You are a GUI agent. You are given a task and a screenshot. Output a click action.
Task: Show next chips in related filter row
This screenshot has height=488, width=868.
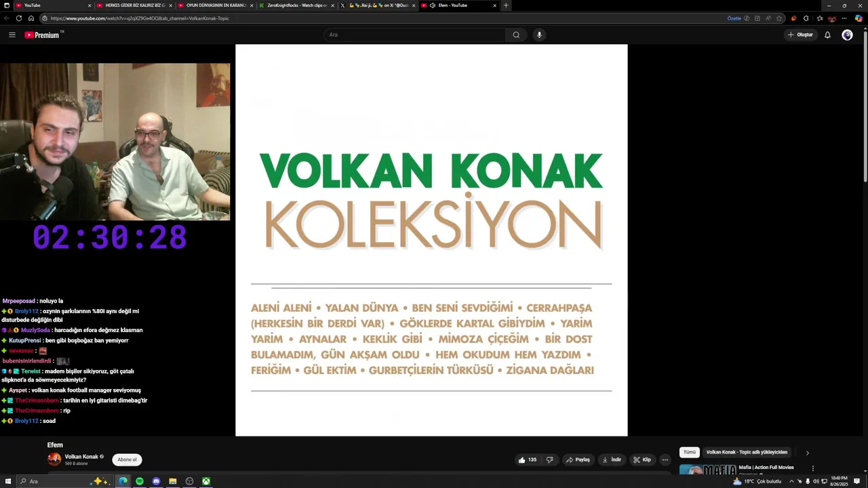coord(807,453)
